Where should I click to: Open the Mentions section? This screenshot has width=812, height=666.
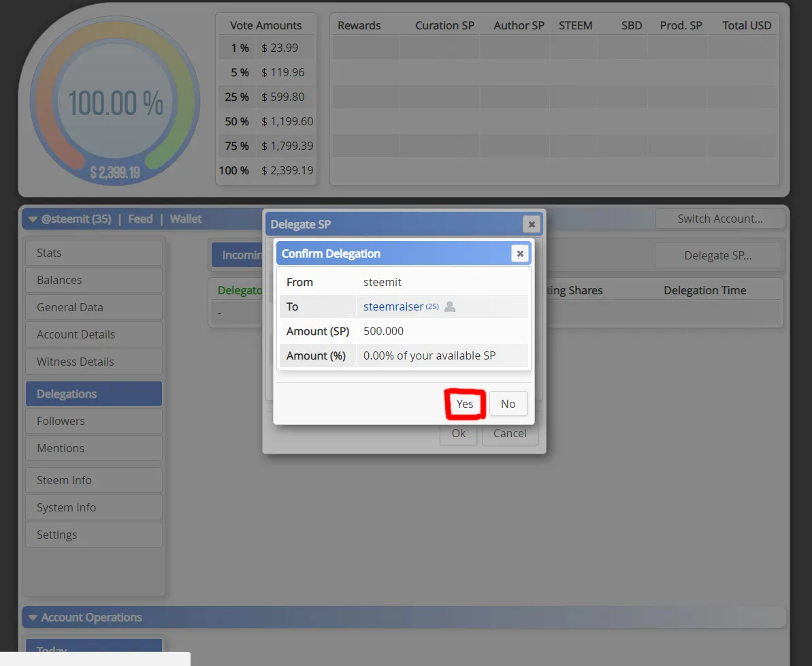coord(94,448)
